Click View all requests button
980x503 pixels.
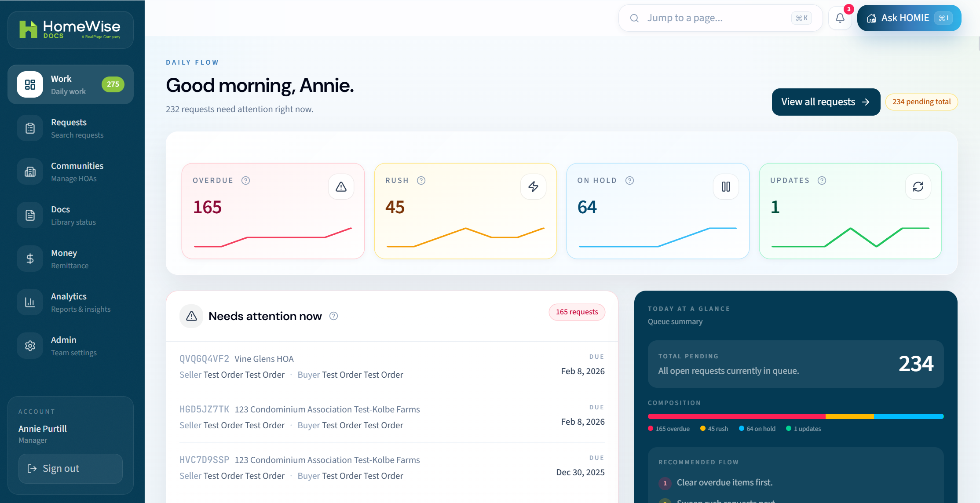click(x=826, y=102)
